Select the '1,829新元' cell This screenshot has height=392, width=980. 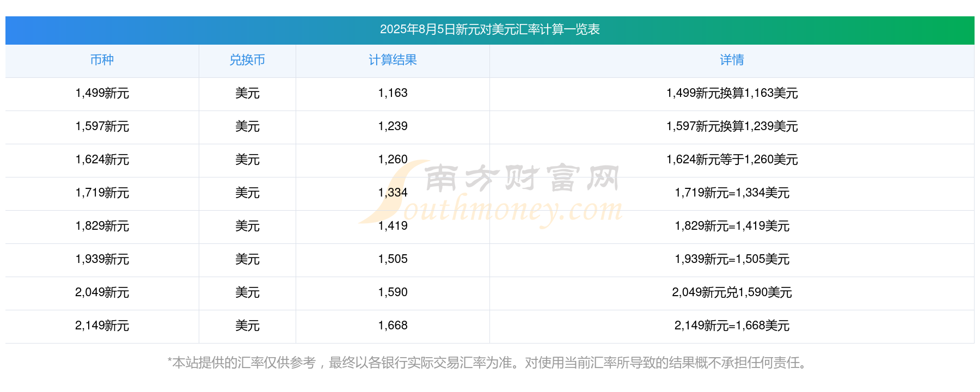coord(102,226)
